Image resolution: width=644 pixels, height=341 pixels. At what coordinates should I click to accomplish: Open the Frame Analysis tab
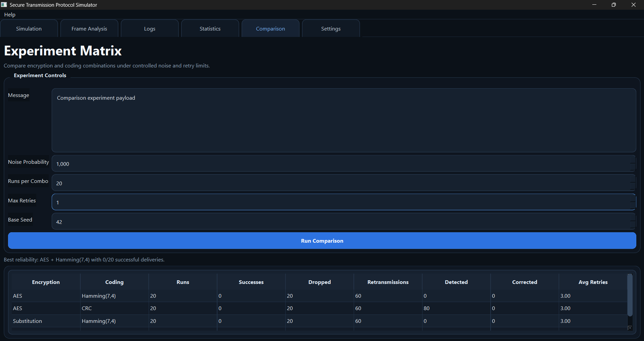(x=89, y=29)
